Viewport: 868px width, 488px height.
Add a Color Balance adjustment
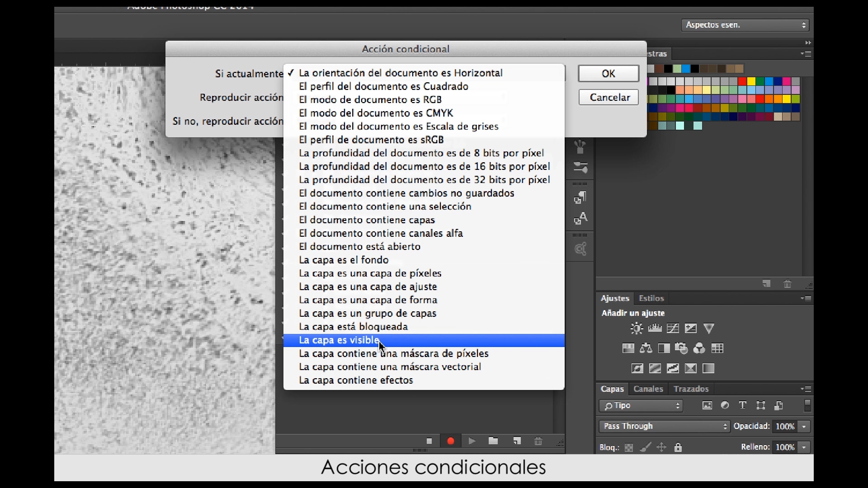coord(646,348)
